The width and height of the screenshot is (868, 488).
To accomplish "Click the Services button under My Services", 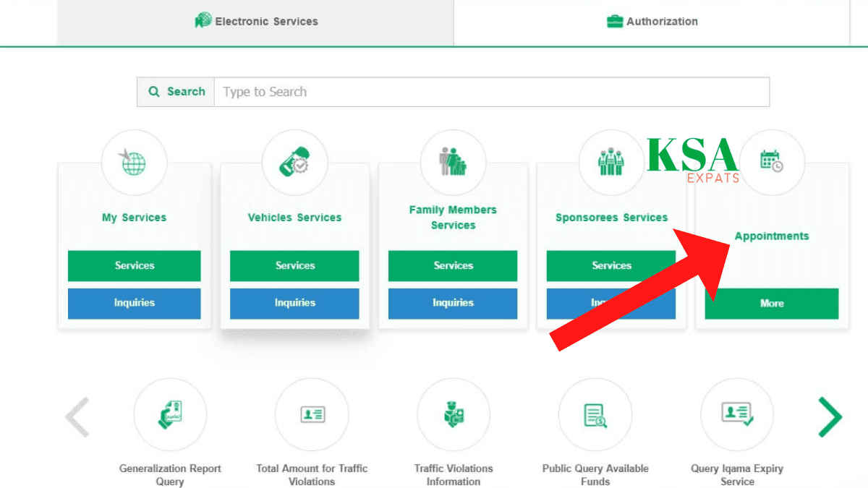I will [x=135, y=265].
